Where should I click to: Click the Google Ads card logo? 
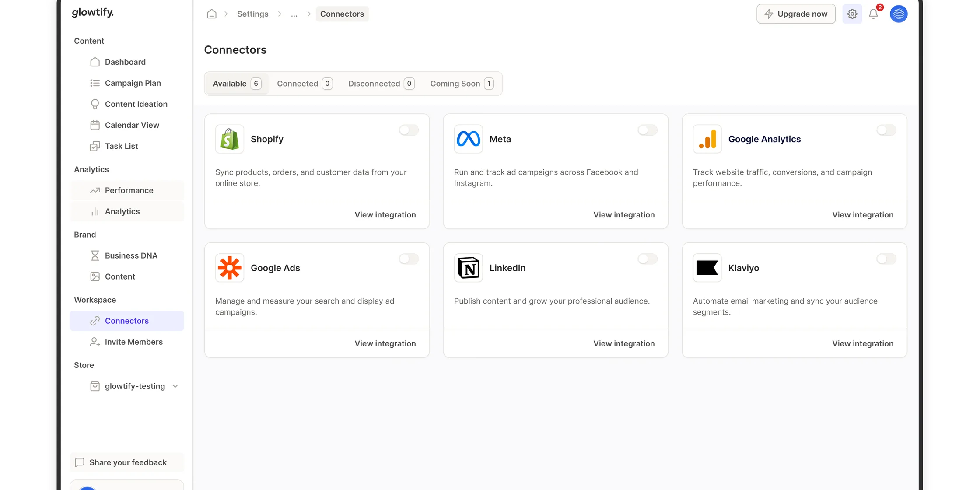230,268
